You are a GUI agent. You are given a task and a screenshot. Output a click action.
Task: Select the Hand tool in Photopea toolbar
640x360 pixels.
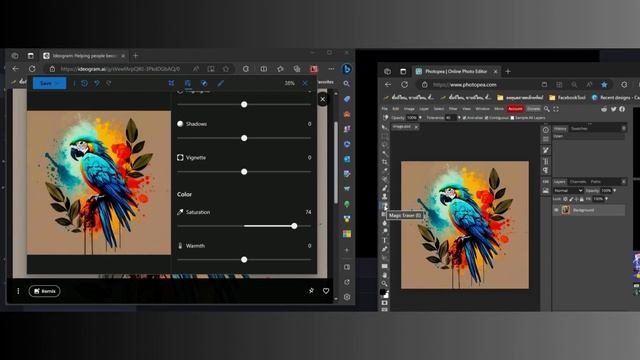(x=384, y=275)
